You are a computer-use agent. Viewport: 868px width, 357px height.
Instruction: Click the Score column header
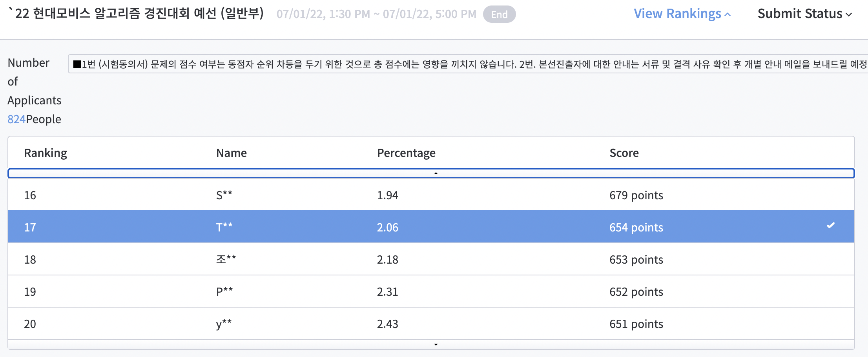[x=624, y=153]
